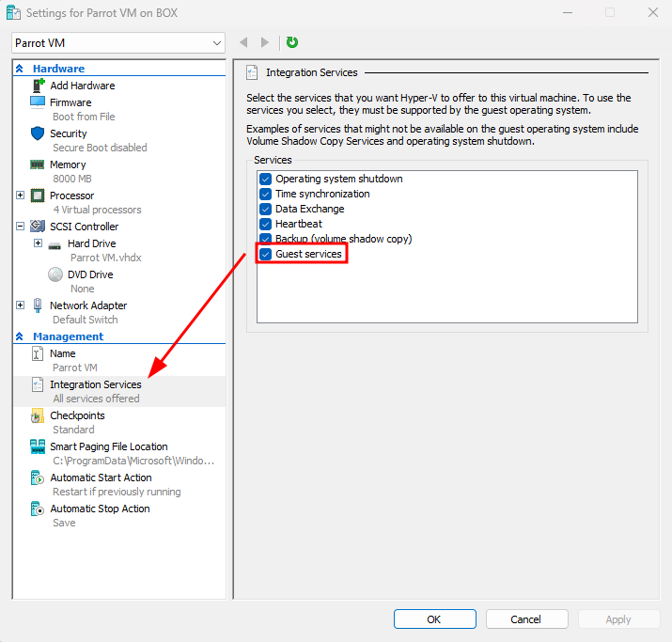
Task: Collapse the Management section
Action: 20,337
